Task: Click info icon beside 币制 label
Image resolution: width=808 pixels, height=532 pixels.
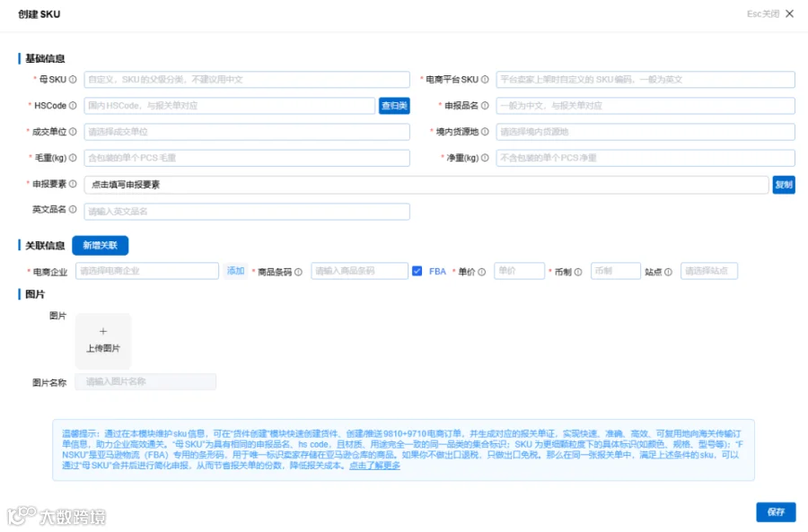Action: (578, 272)
